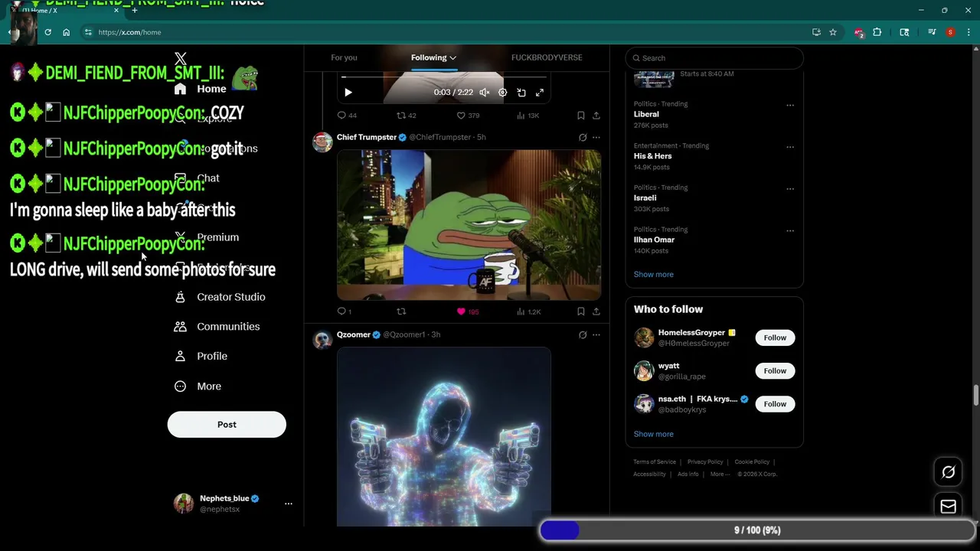The width and height of the screenshot is (980, 551).
Task: Open a new browser tab
Action: [x=135, y=11]
